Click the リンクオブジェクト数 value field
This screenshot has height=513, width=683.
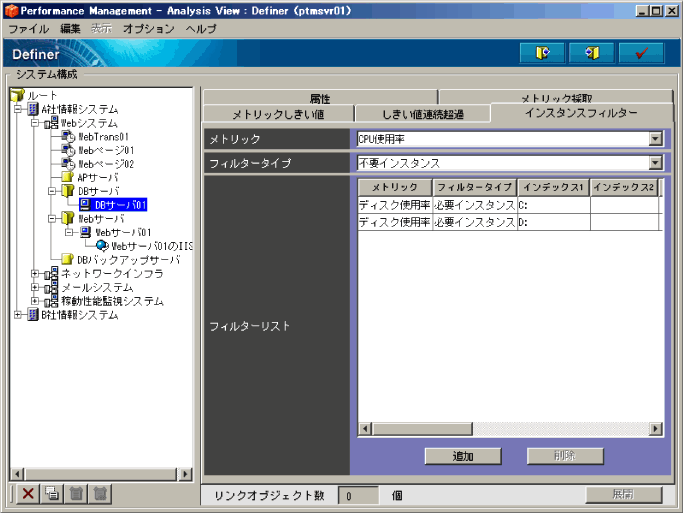pyautogui.click(x=358, y=496)
